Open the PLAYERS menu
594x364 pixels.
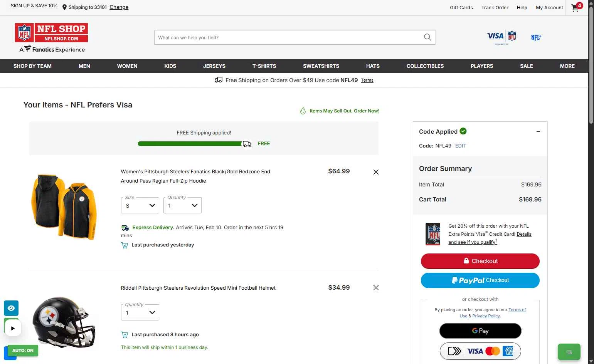click(482, 66)
